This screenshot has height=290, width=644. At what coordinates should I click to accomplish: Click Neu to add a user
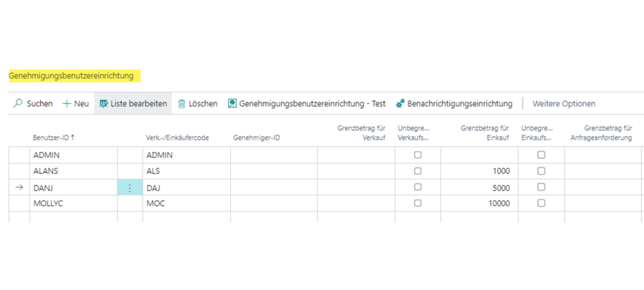75,104
